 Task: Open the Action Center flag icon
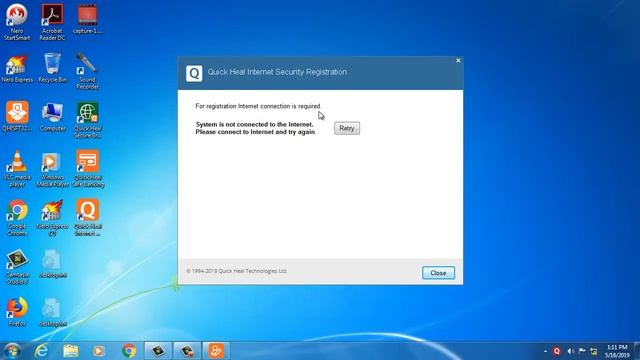[x=582, y=351]
